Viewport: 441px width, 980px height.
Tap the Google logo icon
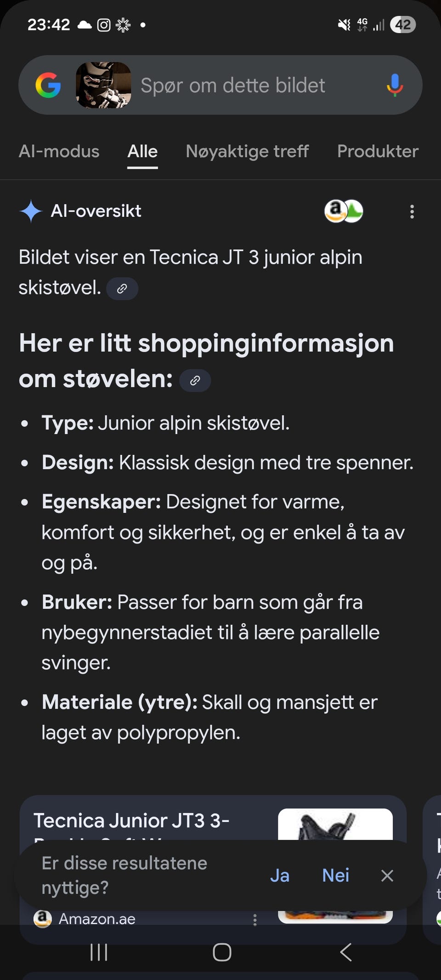tap(48, 85)
